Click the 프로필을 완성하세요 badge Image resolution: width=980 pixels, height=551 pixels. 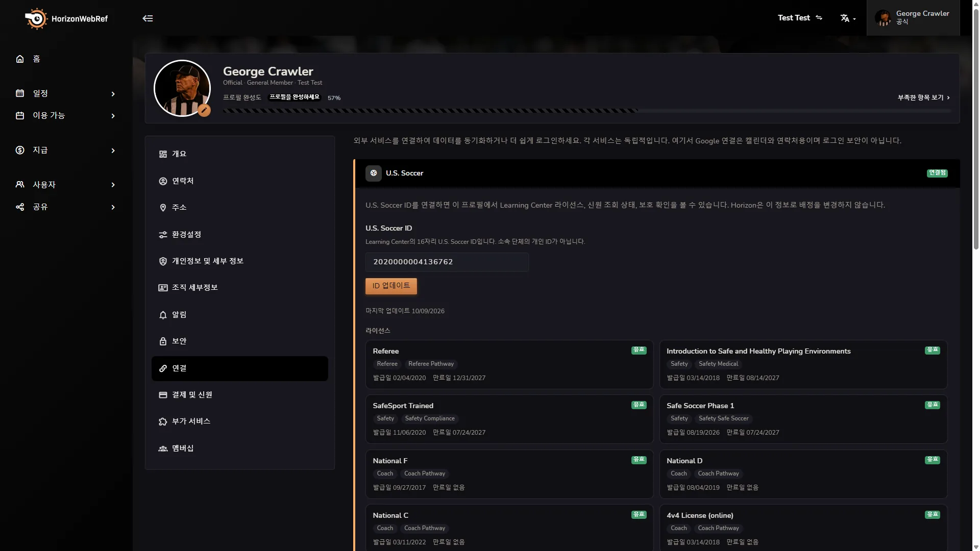tap(295, 97)
